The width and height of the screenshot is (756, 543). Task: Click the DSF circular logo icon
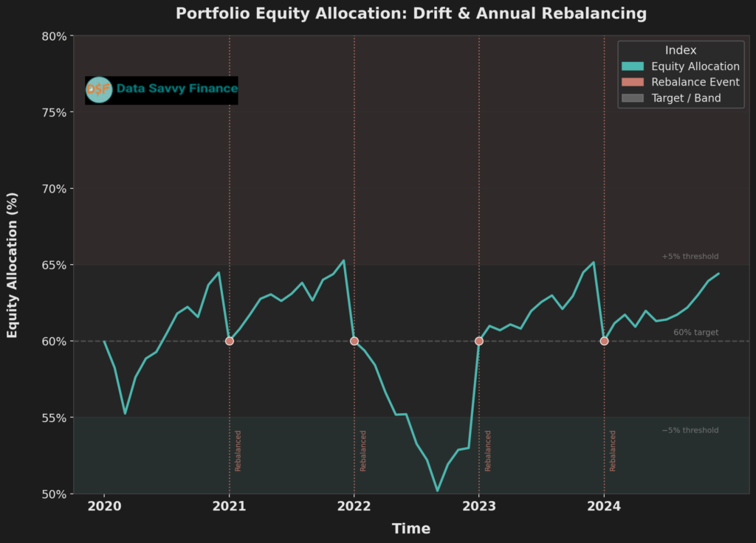pyautogui.click(x=99, y=90)
